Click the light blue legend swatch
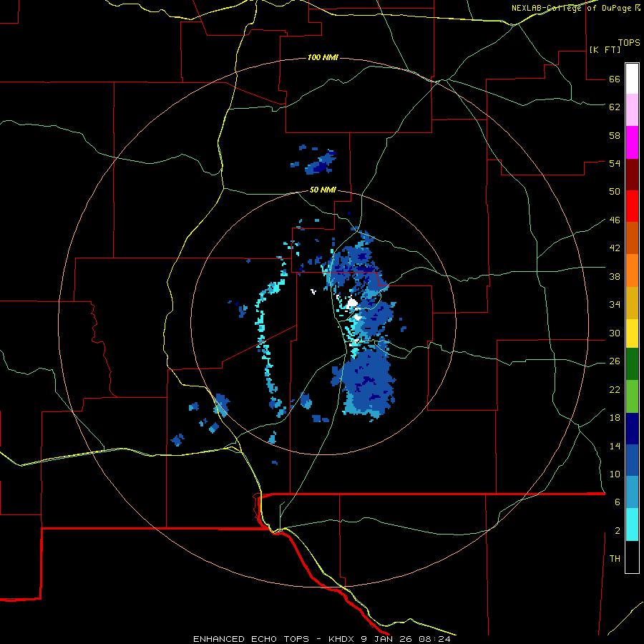 pos(632,492)
